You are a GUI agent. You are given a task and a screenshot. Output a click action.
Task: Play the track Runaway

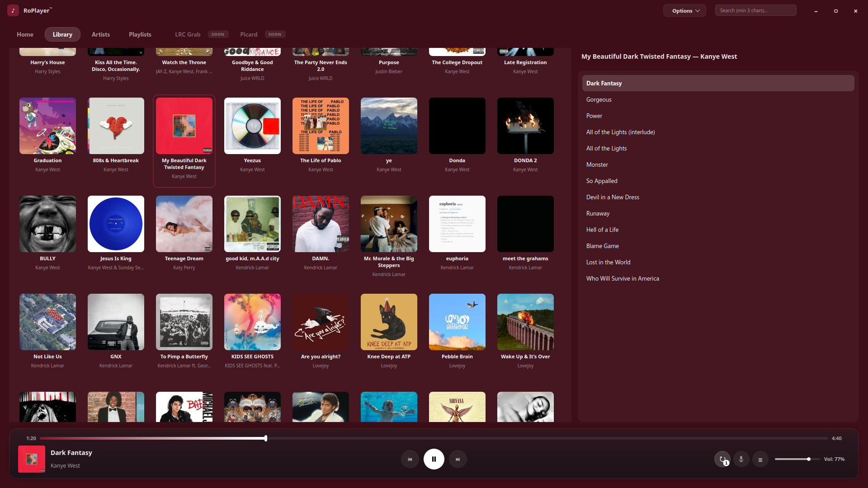click(x=718, y=213)
